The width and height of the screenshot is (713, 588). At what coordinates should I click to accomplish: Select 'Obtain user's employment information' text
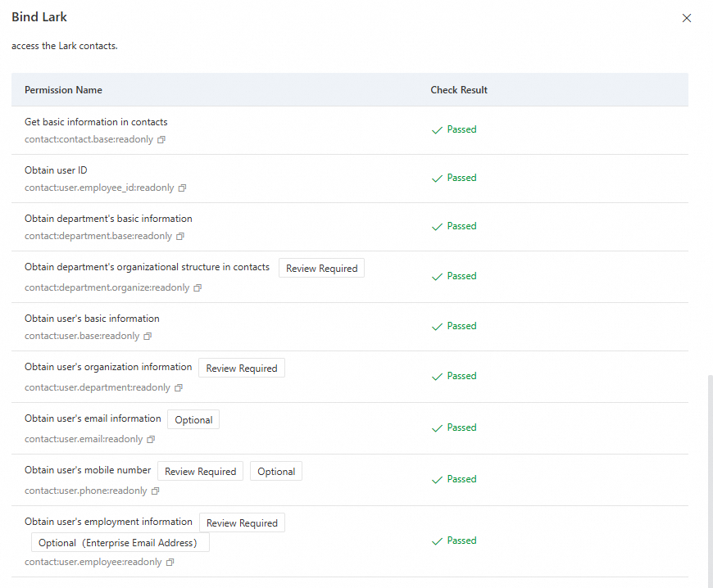pos(108,522)
